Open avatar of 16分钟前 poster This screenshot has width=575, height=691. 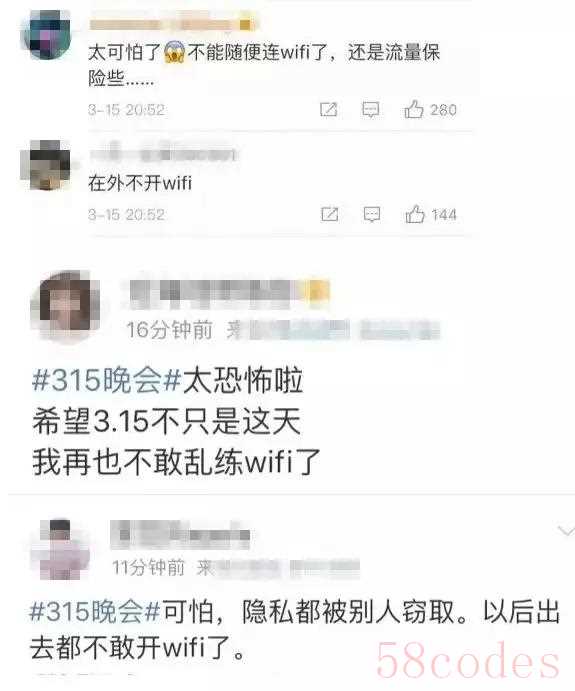click(67, 306)
